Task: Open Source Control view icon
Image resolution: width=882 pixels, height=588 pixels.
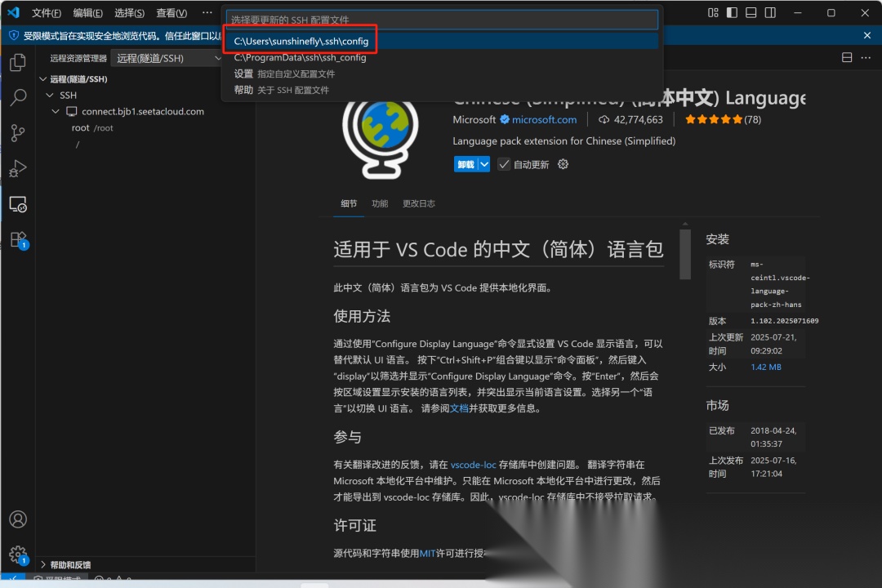Action: (x=18, y=133)
